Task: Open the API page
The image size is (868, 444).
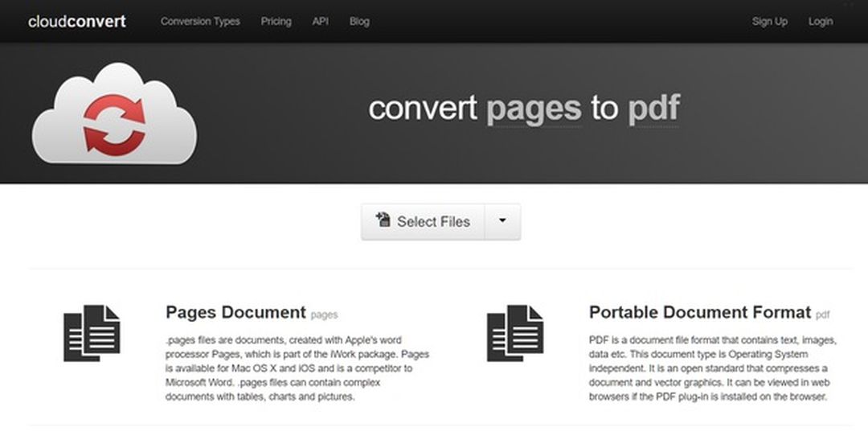Action: click(x=321, y=22)
